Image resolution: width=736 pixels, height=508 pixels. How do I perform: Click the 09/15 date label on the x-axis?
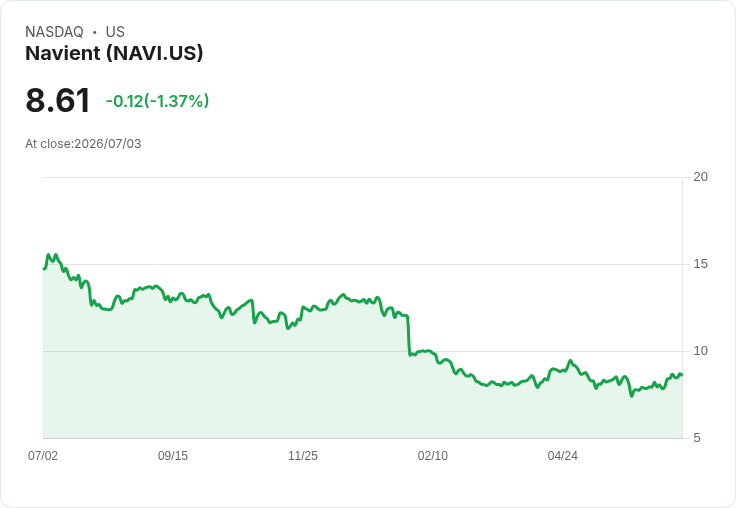173,456
